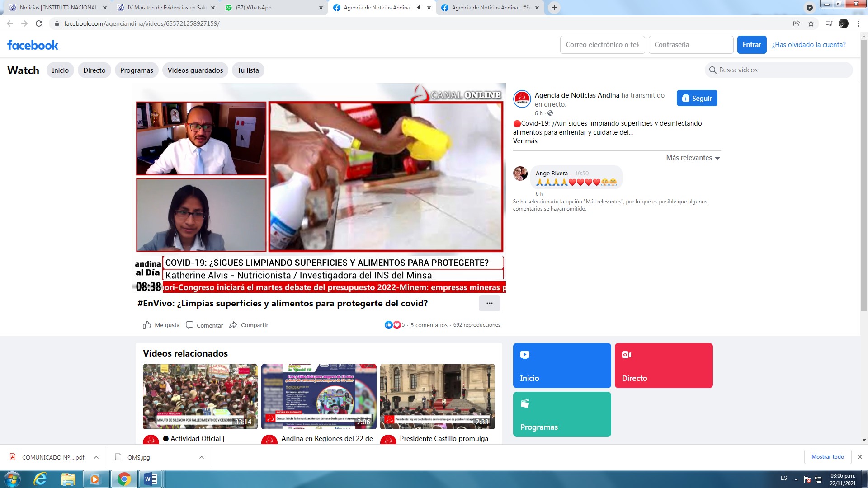
Task: Click the Chrome profile avatar
Action: click(x=844, y=23)
